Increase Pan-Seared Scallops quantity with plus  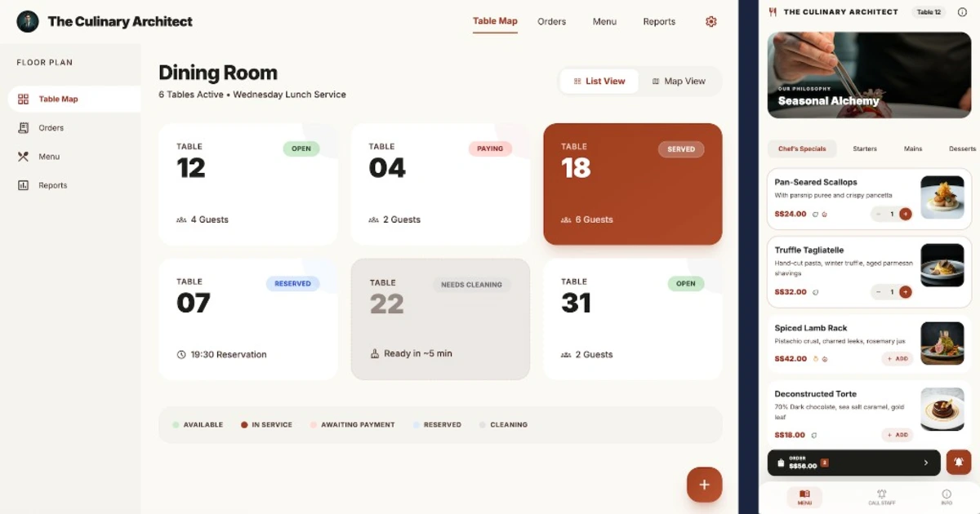coord(905,214)
